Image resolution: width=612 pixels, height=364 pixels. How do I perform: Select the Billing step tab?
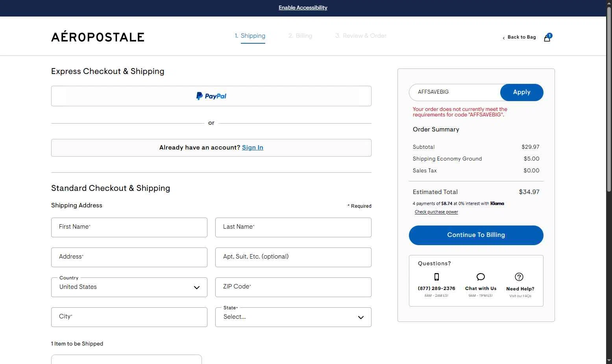(x=300, y=36)
